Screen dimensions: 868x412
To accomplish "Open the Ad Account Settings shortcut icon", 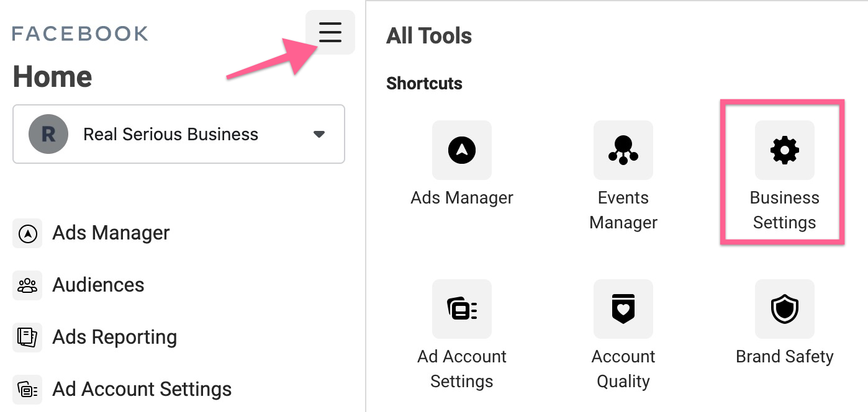I will [x=461, y=309].
